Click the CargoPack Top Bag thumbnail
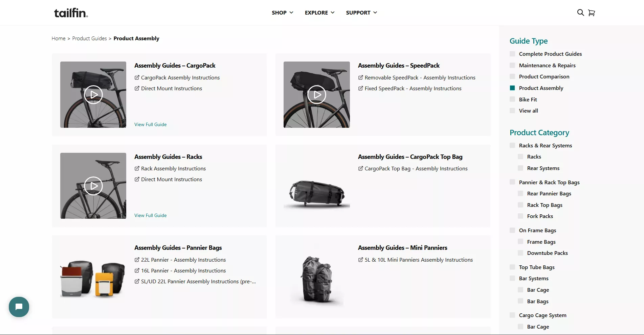The height and width of the screenshot is (335, 644). point(317,194)
